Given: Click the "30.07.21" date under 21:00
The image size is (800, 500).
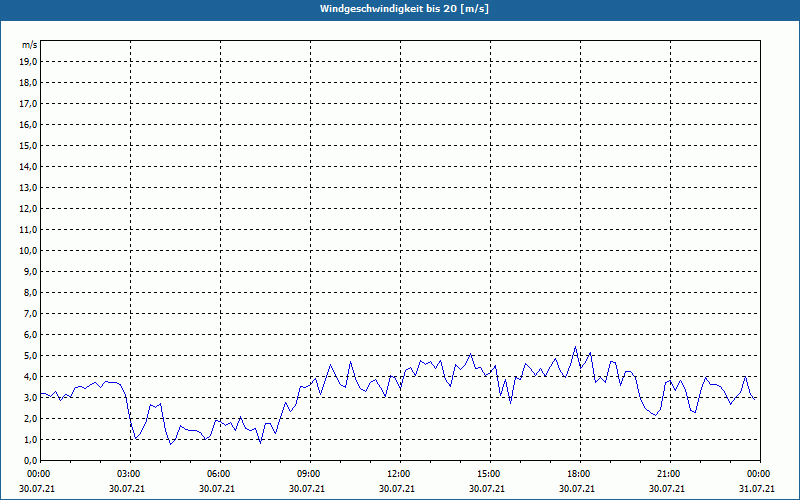Looking at the screenshot, I should [x=667, y=488].
